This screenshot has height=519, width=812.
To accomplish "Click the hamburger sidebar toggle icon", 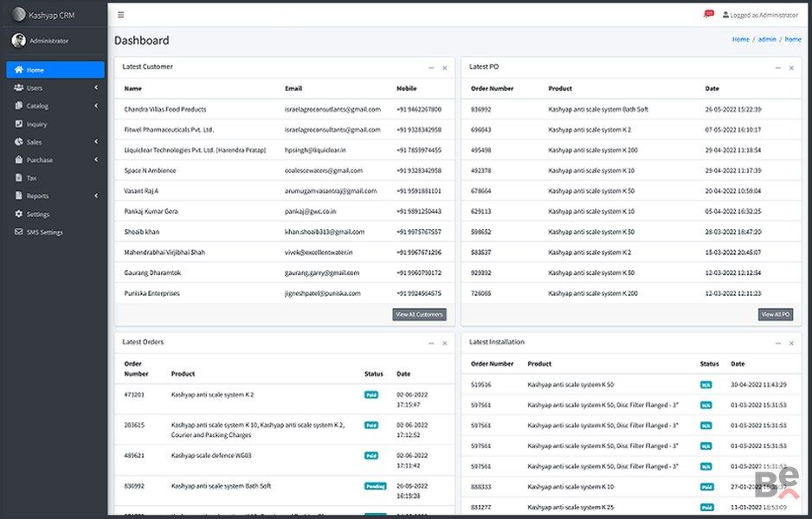I will pos(120,15).
